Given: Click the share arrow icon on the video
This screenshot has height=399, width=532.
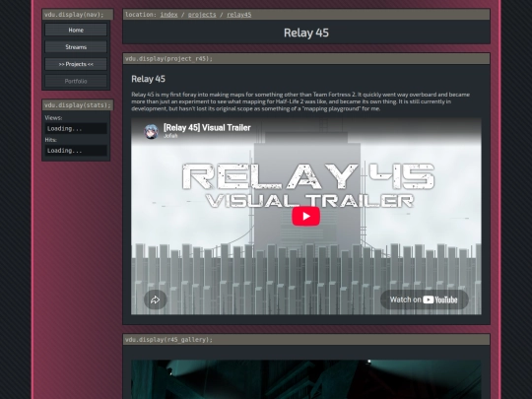Looking at the screenshot, I should (x=155, y=299).
